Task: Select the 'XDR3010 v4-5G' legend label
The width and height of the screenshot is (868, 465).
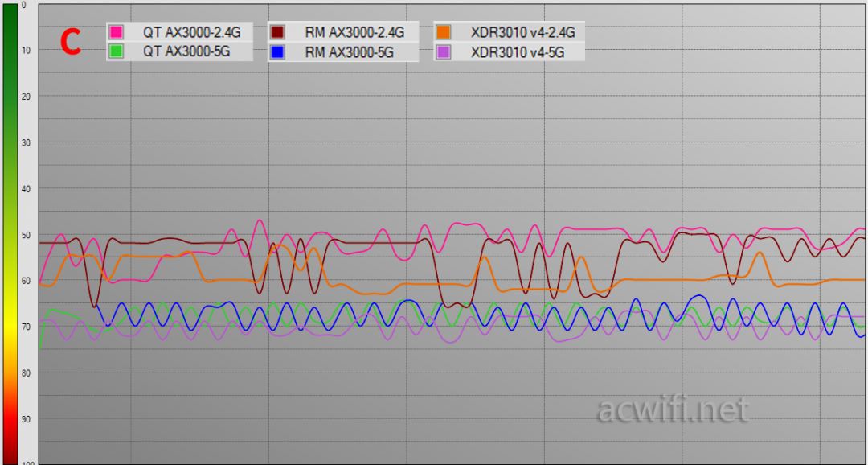Action: click(518, 52)
